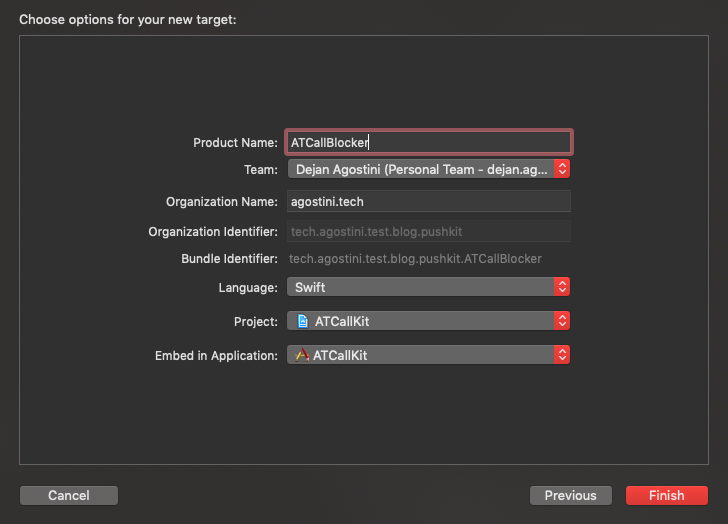Image resolution: width=728 pixels, height=524 pixels.
Task: Click the Finish button
Action: tap(666, 495)
